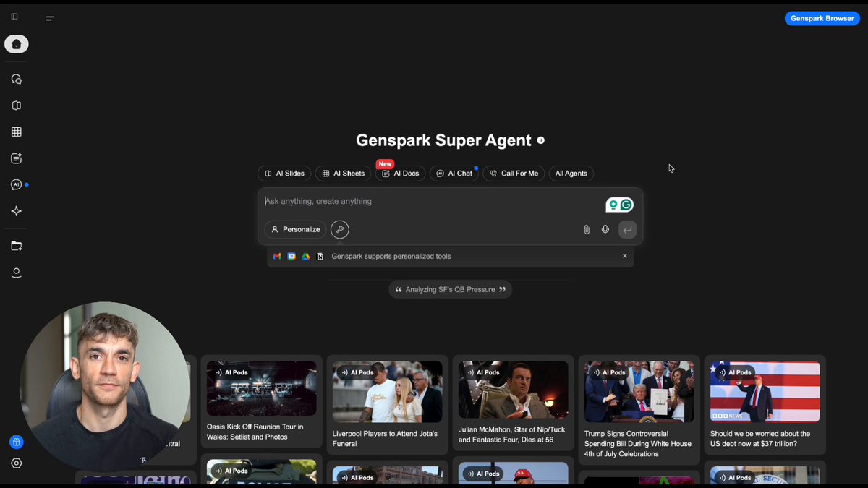Open Trump Spending Bill card image
This screenshot has width=868, height=488.
[x=639, y=392]
